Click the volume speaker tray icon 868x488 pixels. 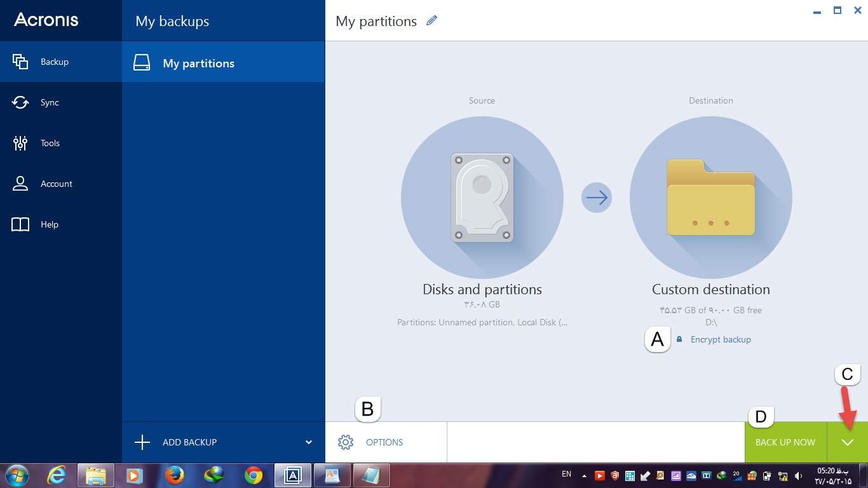799,475
